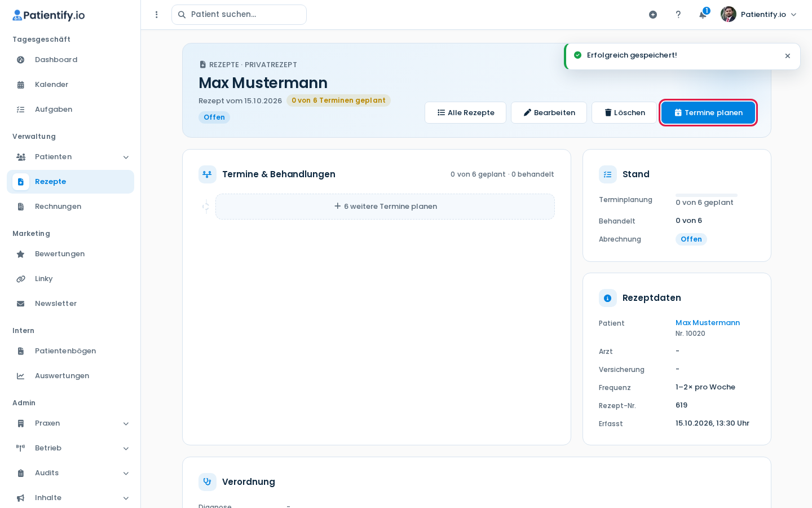Open the help question mark icon

678,15
